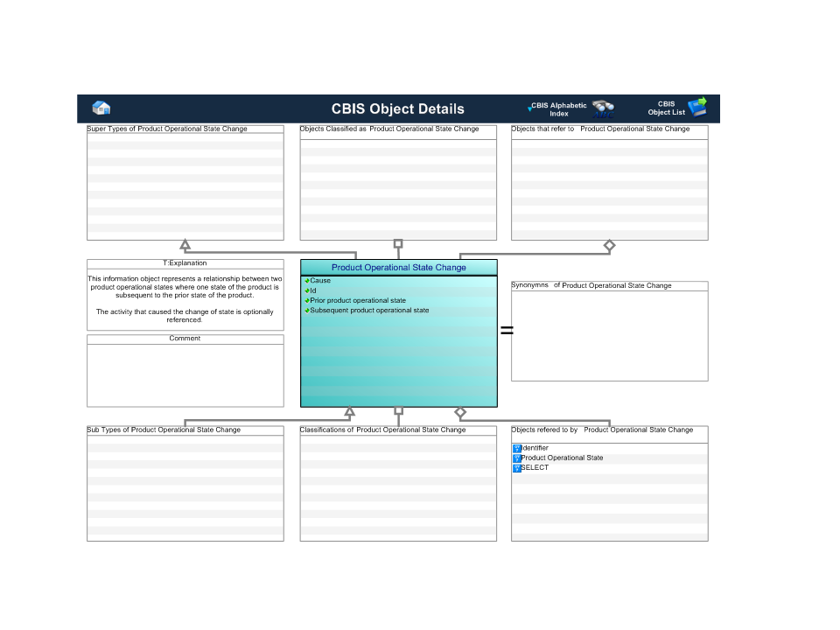Screen dimensions: 840x630
Task: Click the equals sign synonym connector
Action: point(507,331)
